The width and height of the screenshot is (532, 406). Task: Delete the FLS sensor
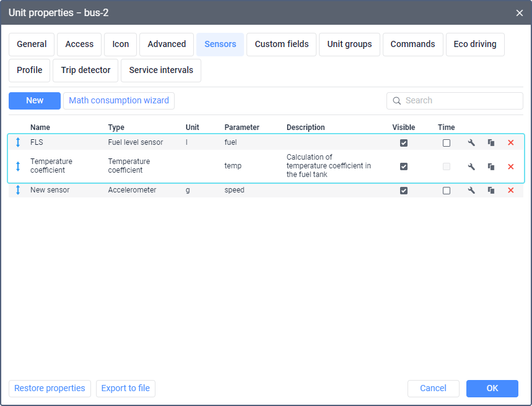coord(510,143)
